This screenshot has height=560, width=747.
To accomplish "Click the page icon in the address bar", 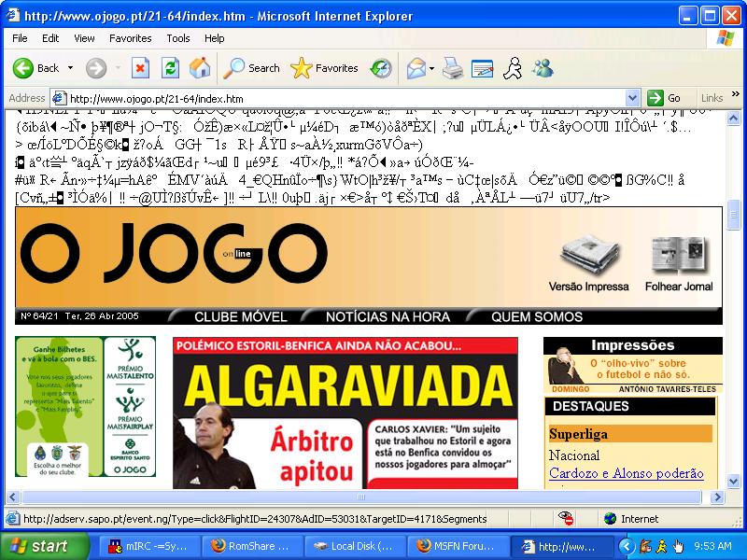I will coord(59,99).
